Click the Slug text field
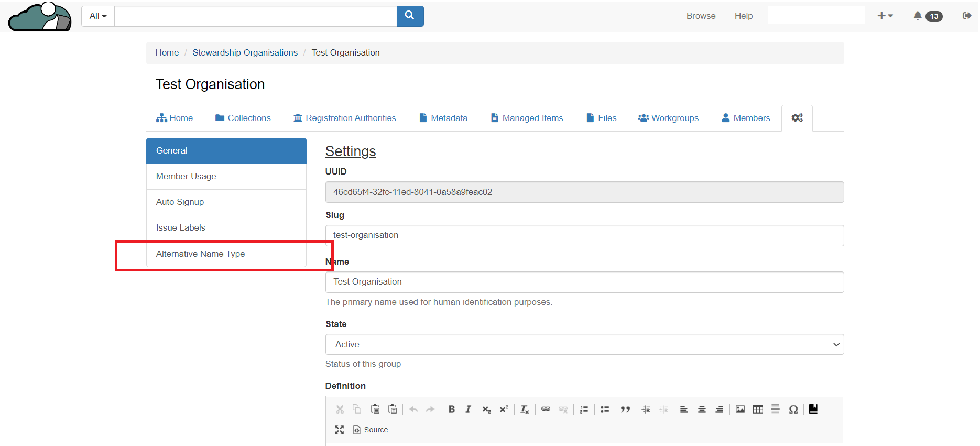Image resolution: width=980 pixels, height=446 pixels. [584, 235]
